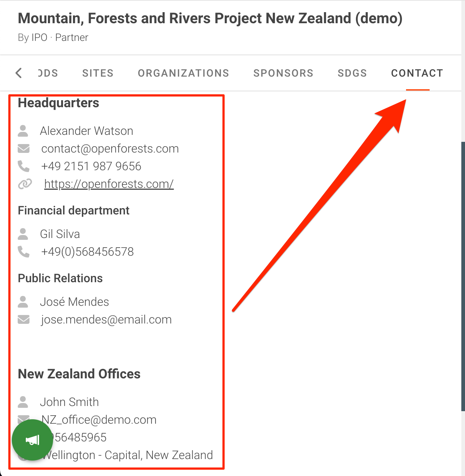Viewport: 465px width, 476px height.
Task: Click the link chain icon beside openforests URL
Action: 25,184
